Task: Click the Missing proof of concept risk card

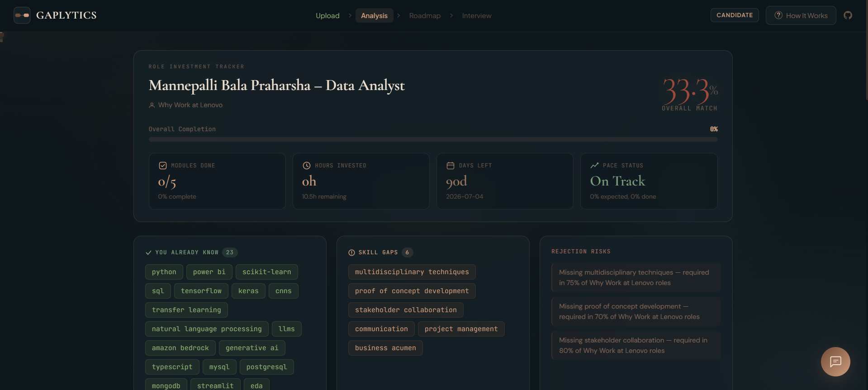Action: tap(636, 311)
